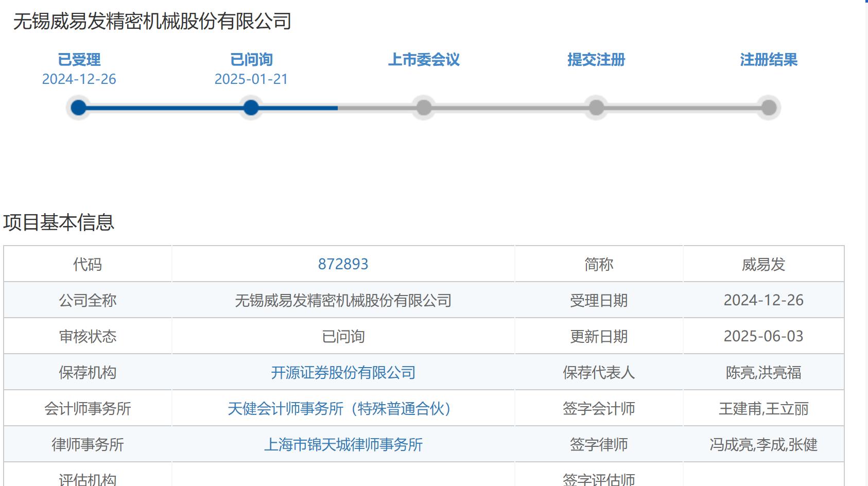Click the 威易发 short name cell
Image resolution: width=868 pixels, height=486 pixels.
[x=763, y=264]
